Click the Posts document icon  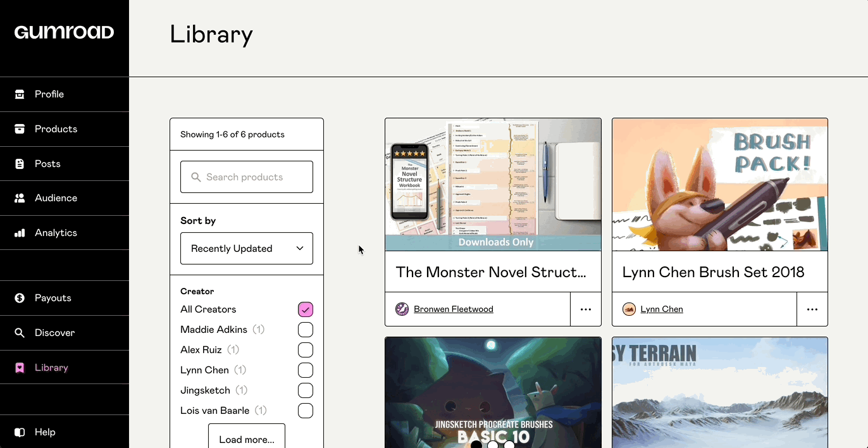tap(20, 164)
